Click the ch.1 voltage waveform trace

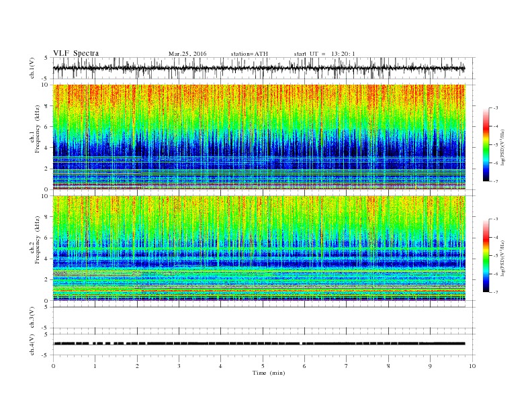[x=259, y=68]
